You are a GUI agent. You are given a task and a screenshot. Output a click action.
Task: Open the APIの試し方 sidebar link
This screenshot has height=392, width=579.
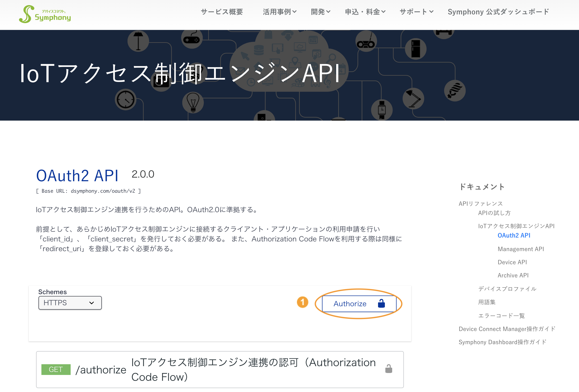pyautogui.click(x=494, y=213)
